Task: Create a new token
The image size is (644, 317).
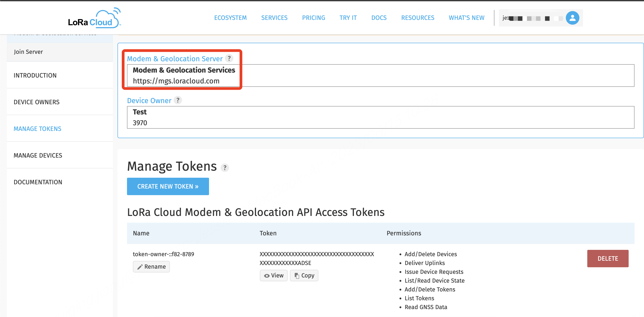Action: pyautogui.click(x=168, y=186)
